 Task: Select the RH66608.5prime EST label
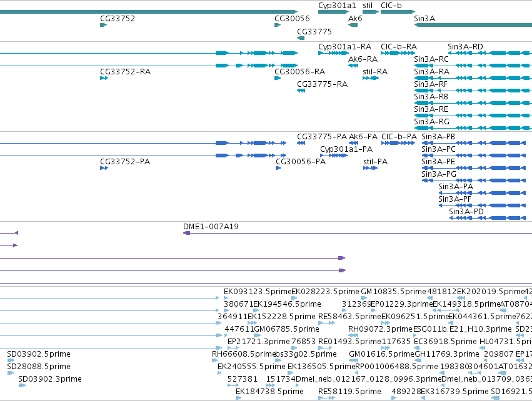click(x=244, y=354)
